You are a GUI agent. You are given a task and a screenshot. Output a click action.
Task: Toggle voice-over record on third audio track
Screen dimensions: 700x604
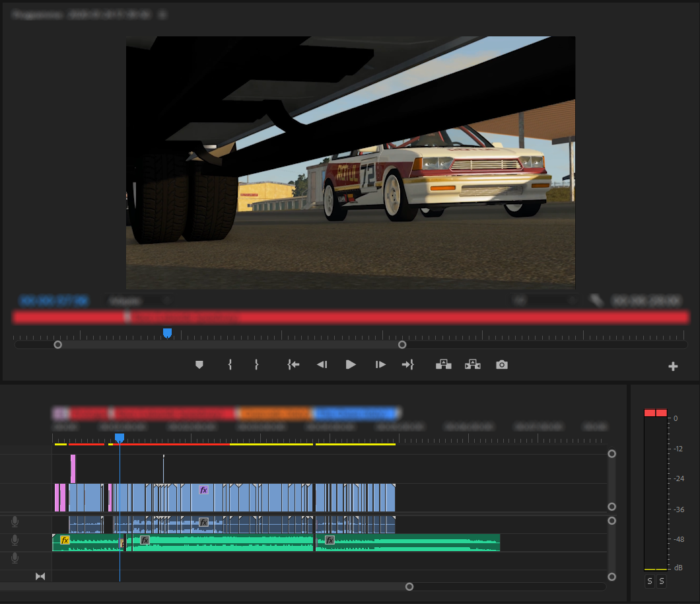coord(15,558)
